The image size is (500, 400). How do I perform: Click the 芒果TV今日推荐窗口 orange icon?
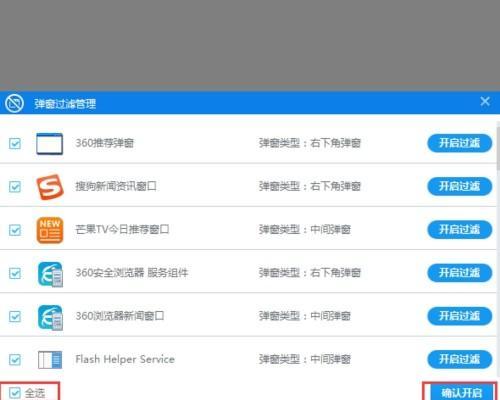click(x=50, y=230)
